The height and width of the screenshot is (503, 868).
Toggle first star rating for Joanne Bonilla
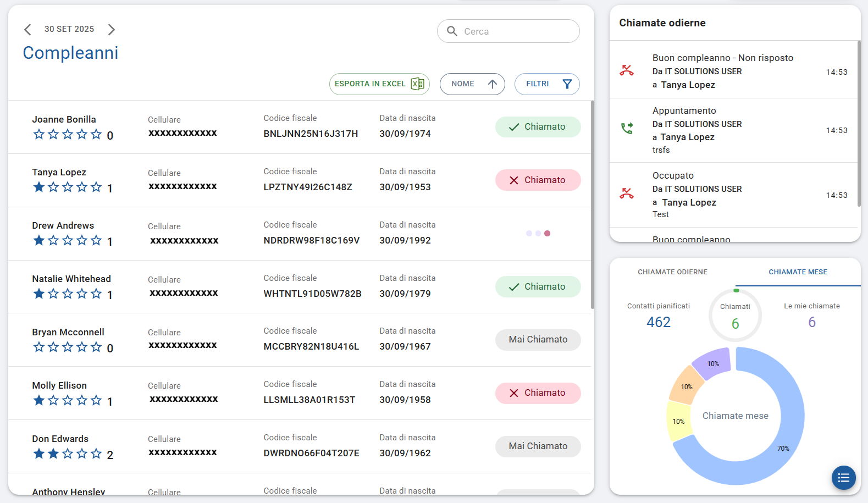point(39,135)
